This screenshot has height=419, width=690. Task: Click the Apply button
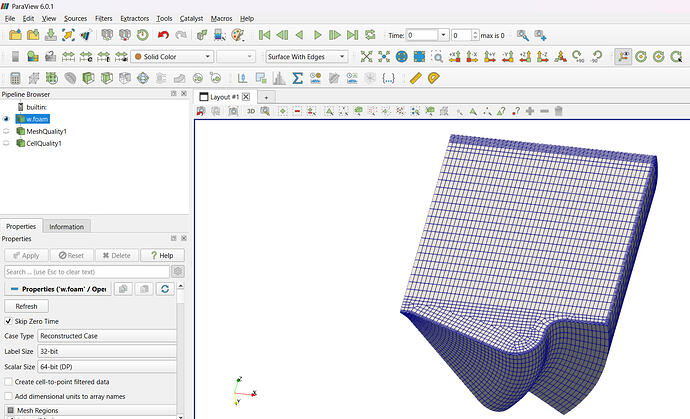26,255
